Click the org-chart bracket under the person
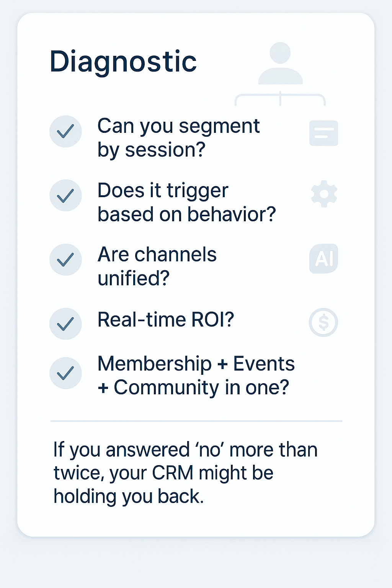This screenshot has height=588, width=392. 280,99
